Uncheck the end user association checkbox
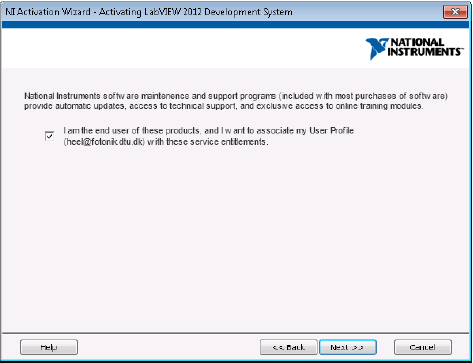This screenshot has width=473, height=363. [x=49, y=136]
